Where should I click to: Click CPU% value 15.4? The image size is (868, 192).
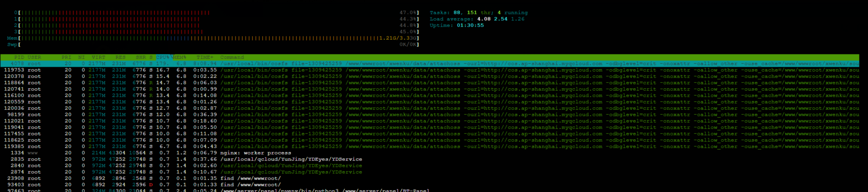(163, 76)
